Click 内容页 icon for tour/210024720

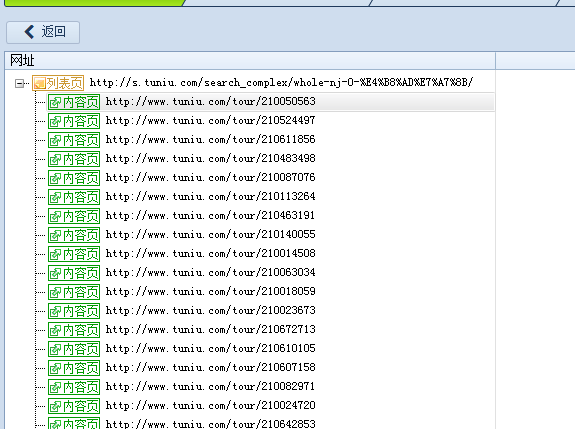point(74,406)
